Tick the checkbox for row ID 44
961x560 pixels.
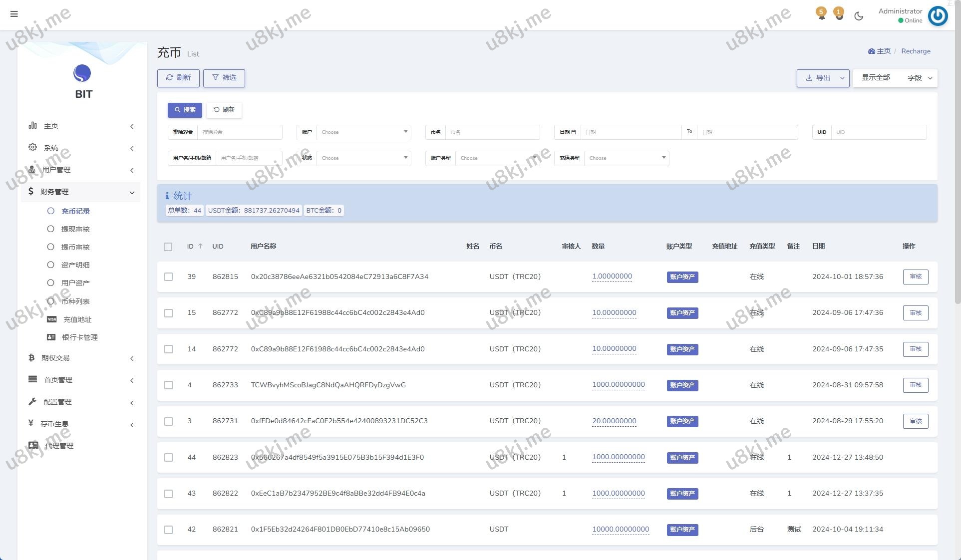click(x=168, y=457)
